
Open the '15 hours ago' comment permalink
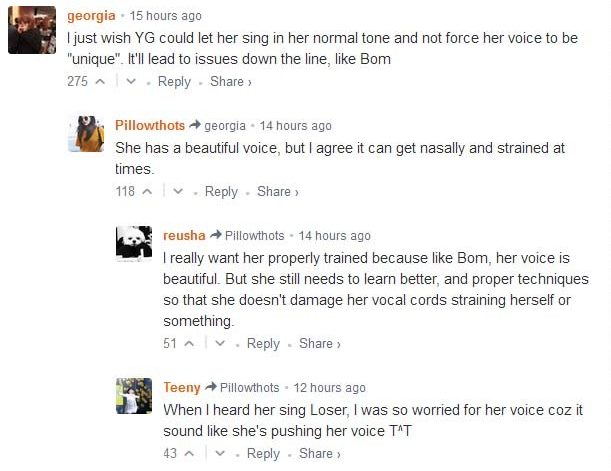click(x=166, y=16)
